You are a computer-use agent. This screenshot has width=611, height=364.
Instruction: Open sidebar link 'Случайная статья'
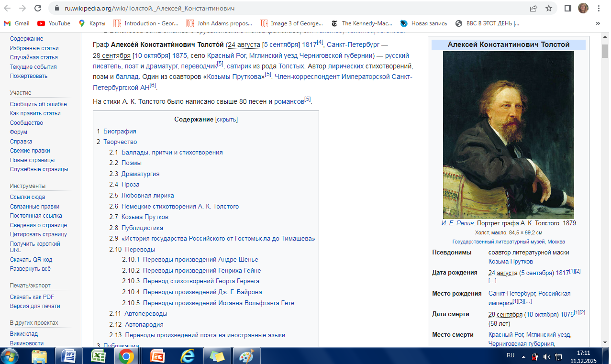[33, 57]
